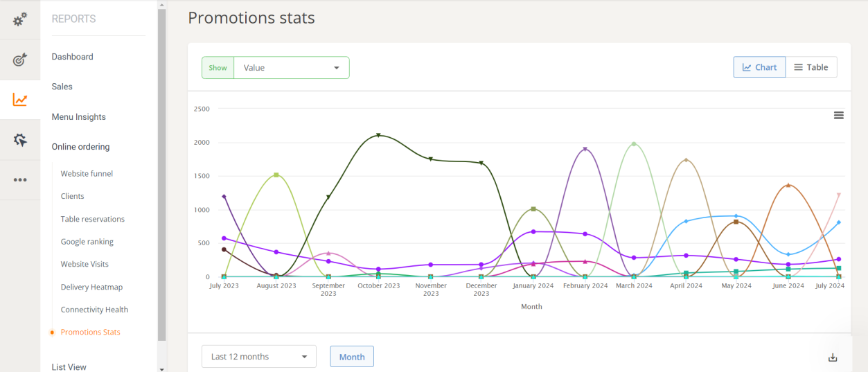Open the Show Value dropdown

pos(292,68)
